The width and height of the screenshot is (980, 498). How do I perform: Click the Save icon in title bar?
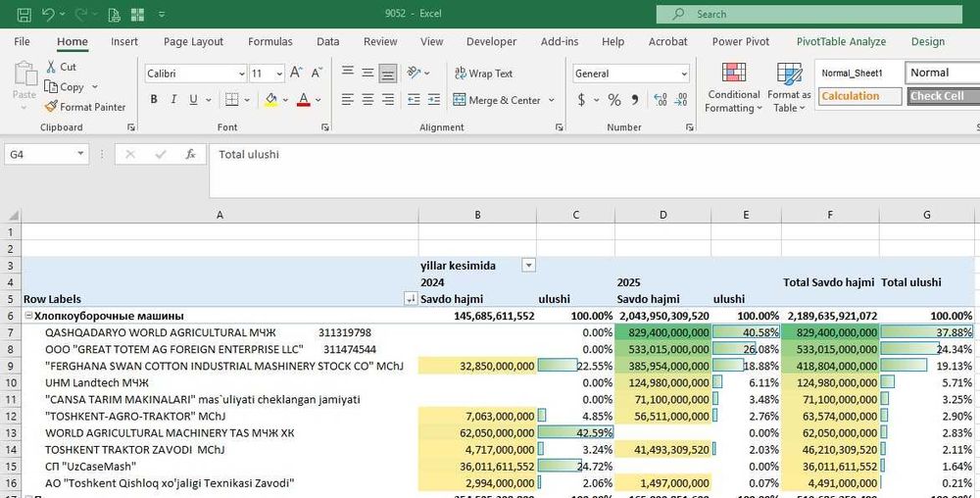click(24, 14)
